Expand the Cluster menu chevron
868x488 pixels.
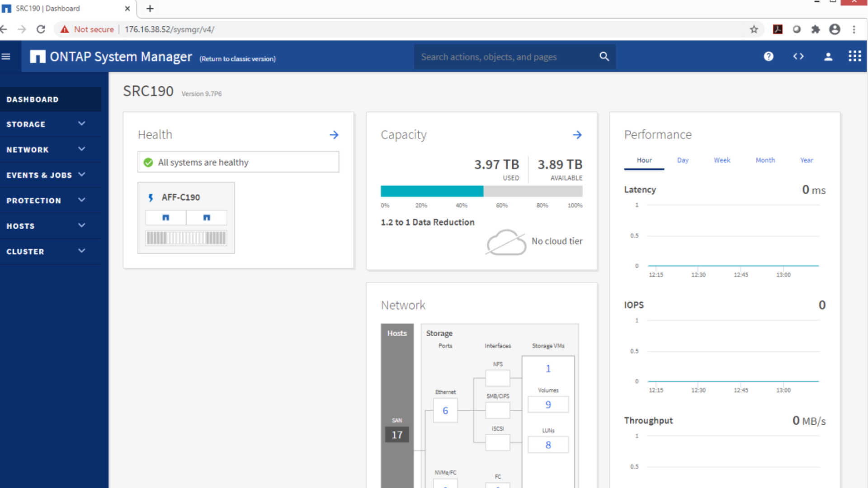81,250
